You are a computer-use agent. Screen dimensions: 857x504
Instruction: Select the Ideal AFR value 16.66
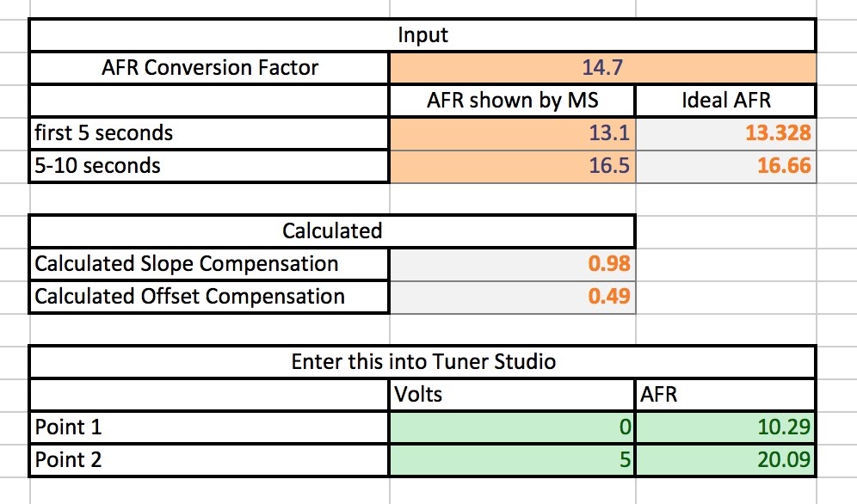coord(724,165)
